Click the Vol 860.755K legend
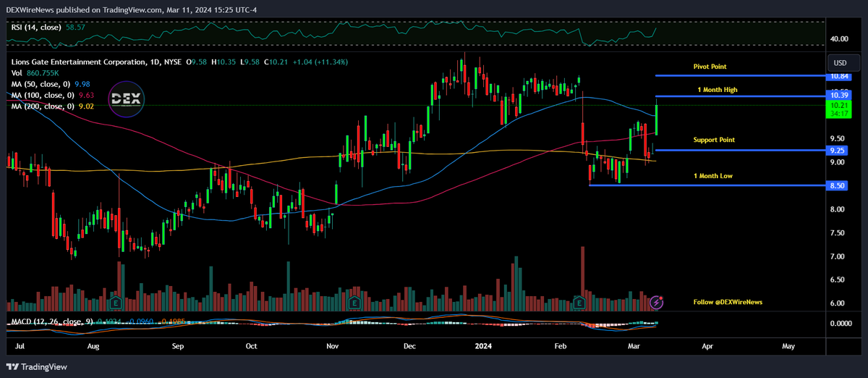 pos(35,73)
